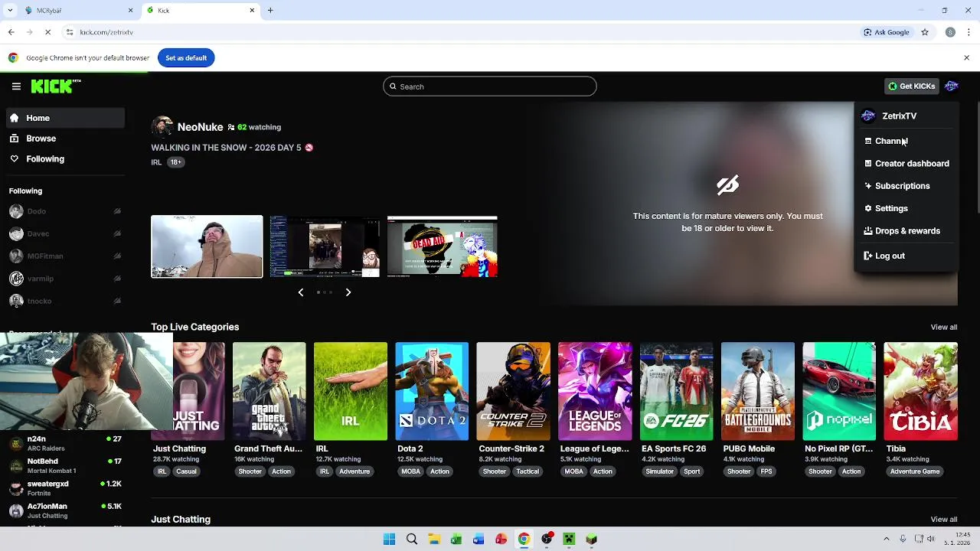Click the Casual tag under Just Chatting

(186, 471)
